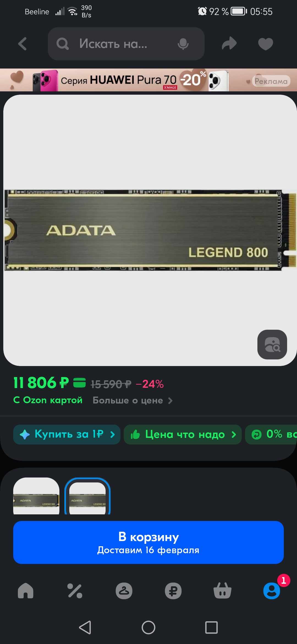Open the HUAWEI Pura 70 ad banner

[148, 80]
